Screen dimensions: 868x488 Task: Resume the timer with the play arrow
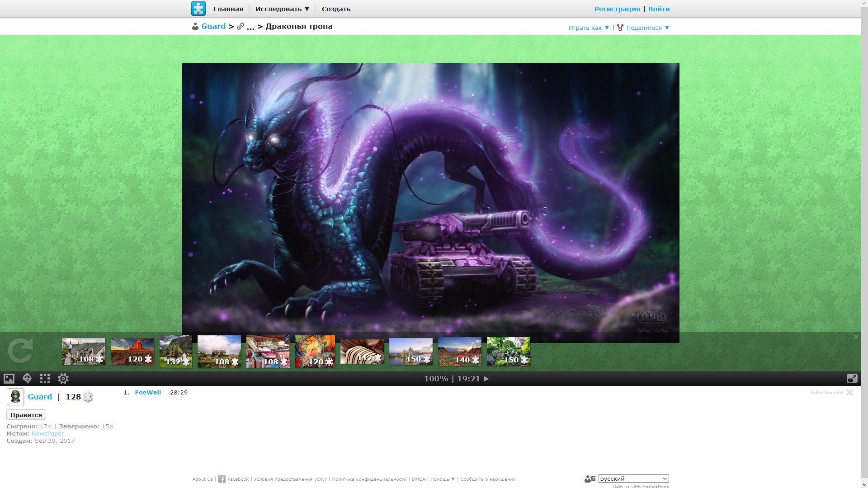click(486, 379)
